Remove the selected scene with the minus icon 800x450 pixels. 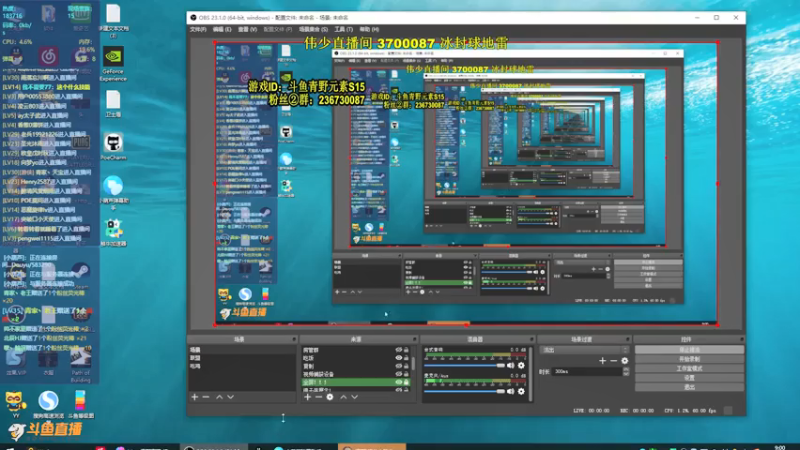click(x=206, y=397)
